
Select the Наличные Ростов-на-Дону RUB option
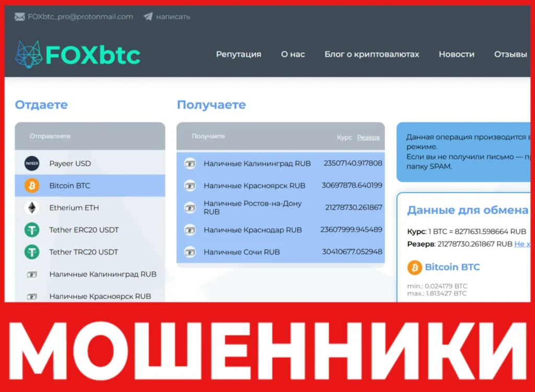pyautogui.click(x=252, y=208)
